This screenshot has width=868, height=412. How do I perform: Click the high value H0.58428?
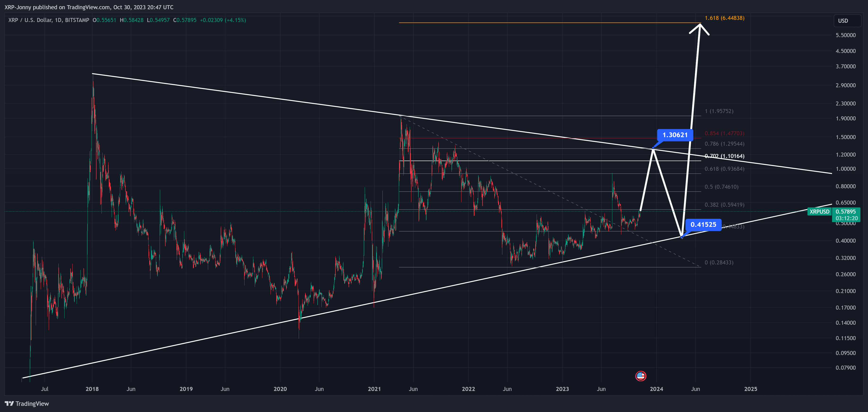132,20
